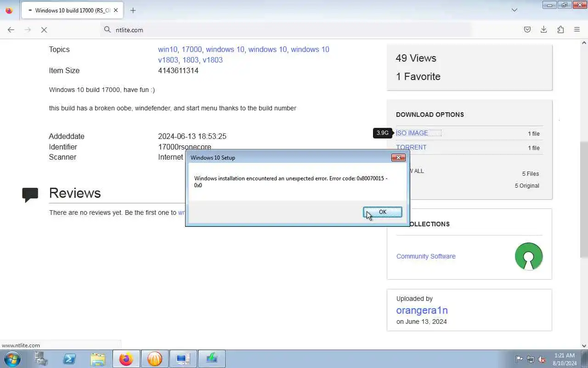Click OK in the Windows 10 Setup dialog
Screen dimensions: 588x368
pos(383,212)
